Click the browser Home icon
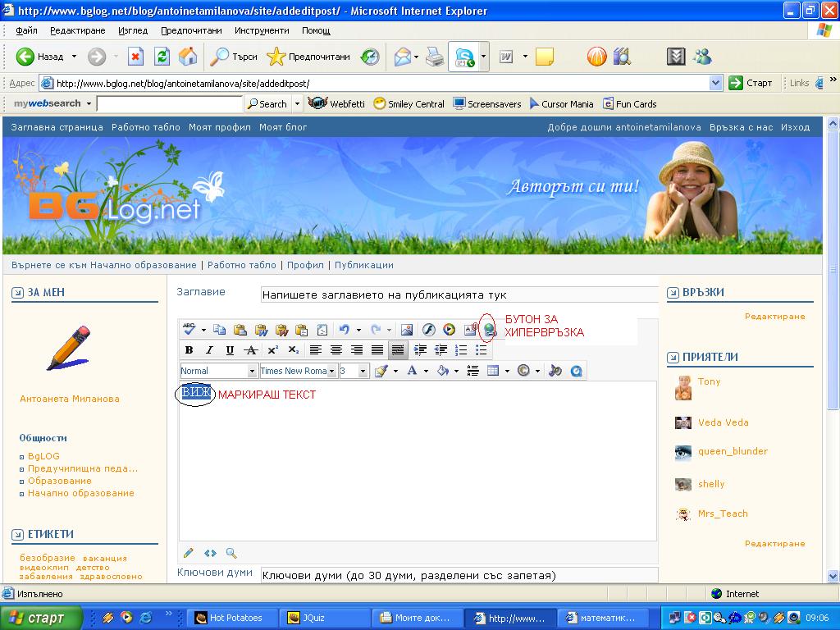The width and height of the screenshot is (840, 630). point(188,57)
